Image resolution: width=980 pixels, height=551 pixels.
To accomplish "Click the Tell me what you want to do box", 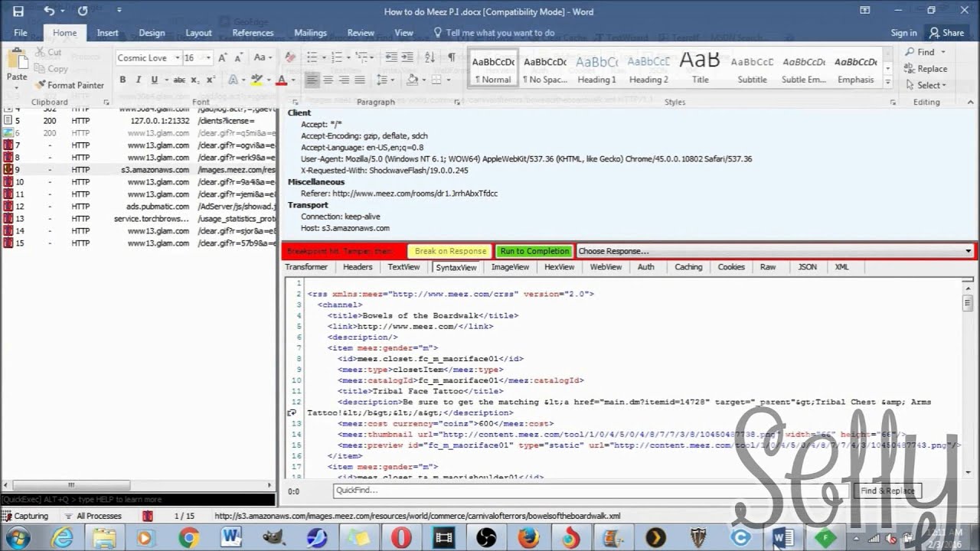I will tap(494, 33).
